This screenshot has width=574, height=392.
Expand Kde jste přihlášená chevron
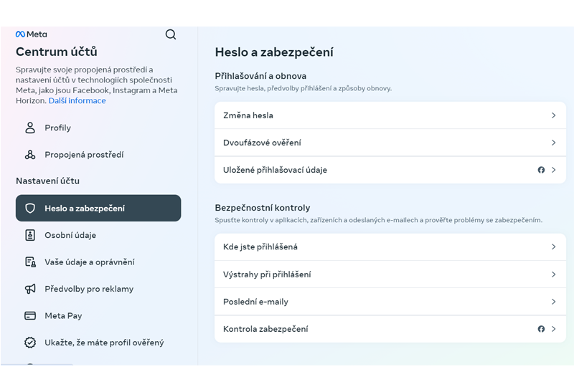click(x=553, y=247)
